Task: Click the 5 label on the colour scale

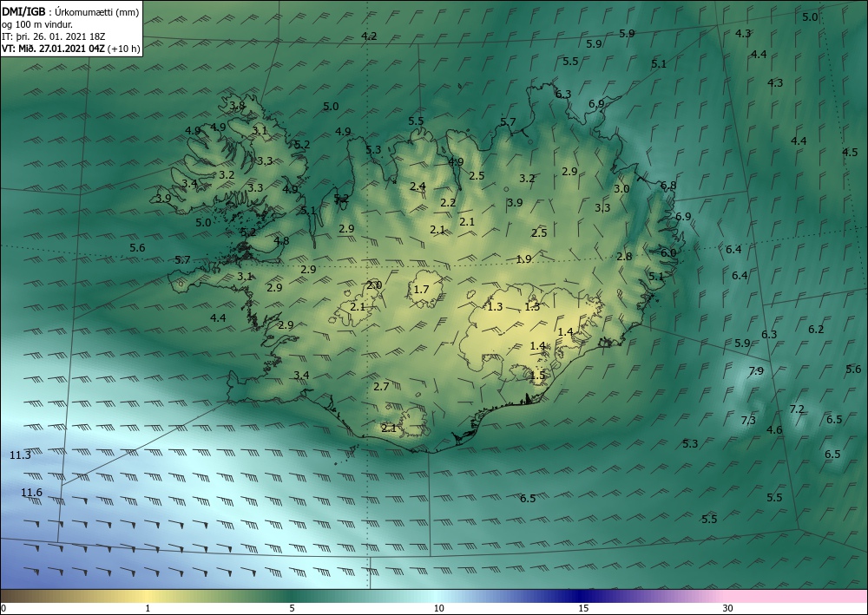Action: tap(292, 608)
